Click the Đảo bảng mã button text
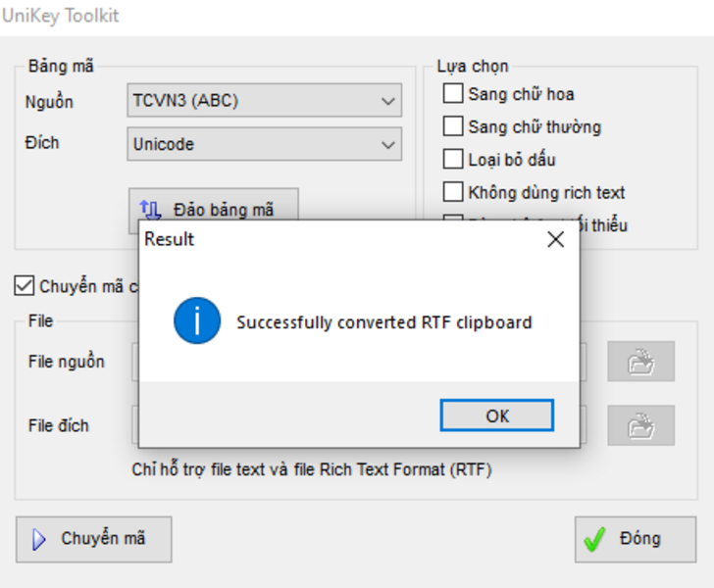This screenshot has height=588, width=714. click(224, 210)
